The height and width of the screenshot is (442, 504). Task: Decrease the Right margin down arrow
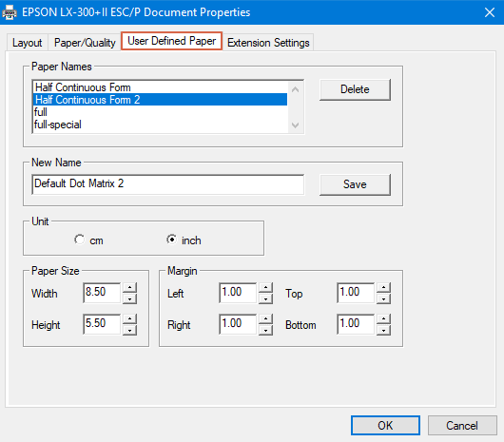point(265,330)
